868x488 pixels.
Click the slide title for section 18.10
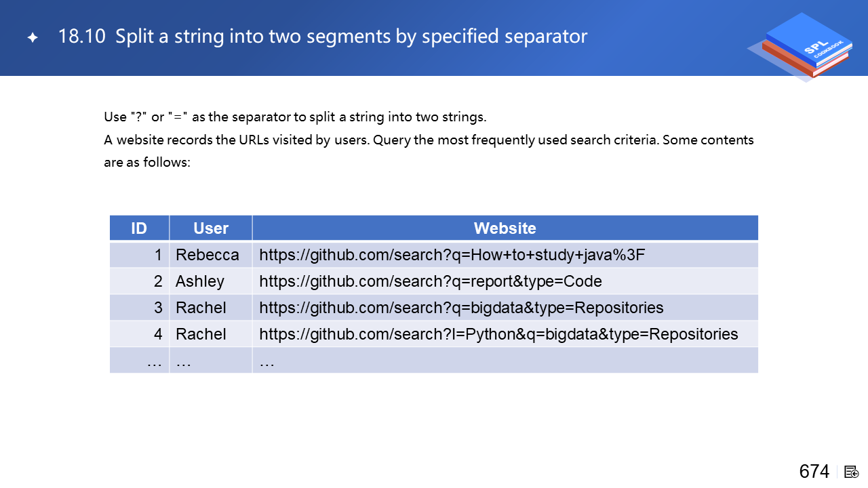click(x=323, y=37)
